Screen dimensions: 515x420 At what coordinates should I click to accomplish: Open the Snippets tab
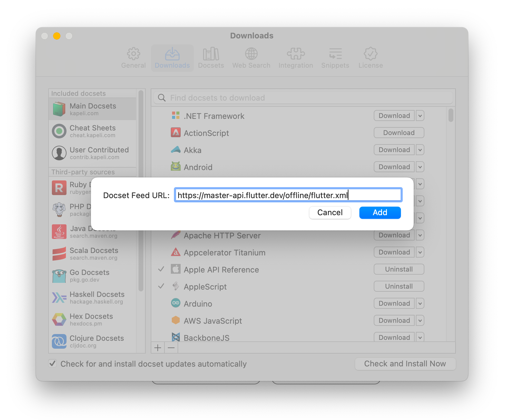pyautogui.click(x=335, y=58)
